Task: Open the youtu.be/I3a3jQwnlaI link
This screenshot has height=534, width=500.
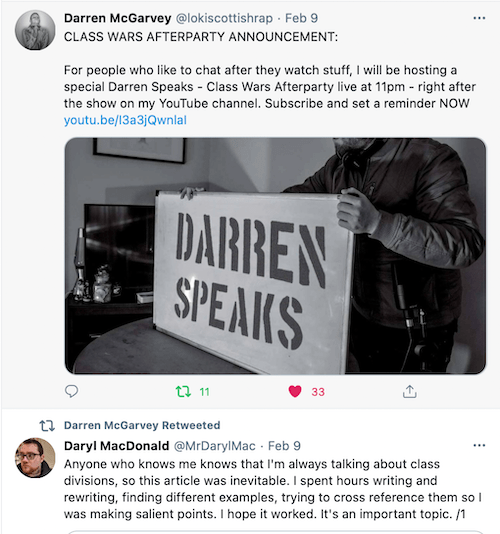Action: point(125,120)
